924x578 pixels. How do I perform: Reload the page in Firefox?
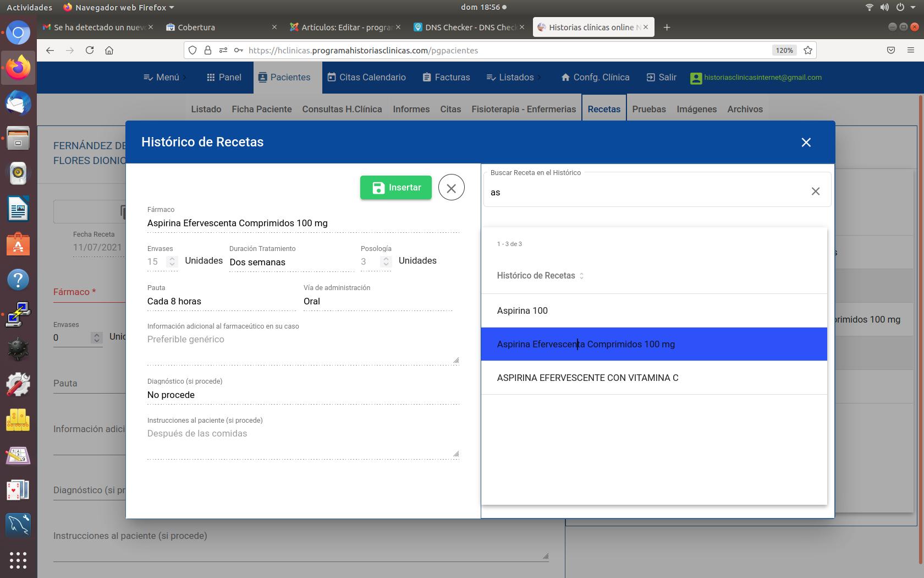(x=90, y=50)
